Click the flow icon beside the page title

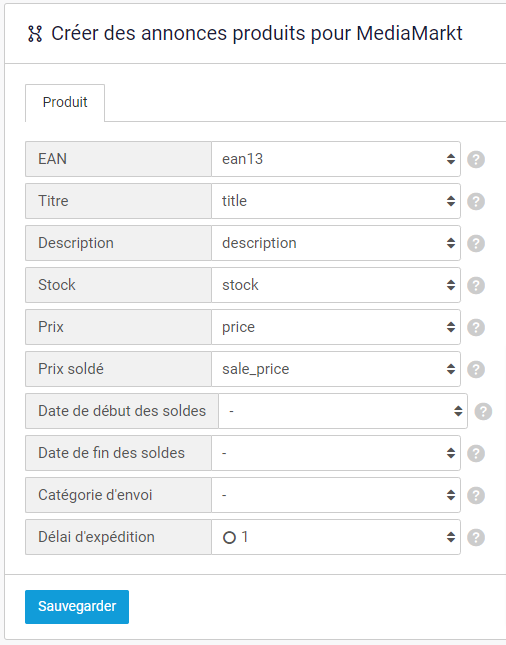pos(35,34)
